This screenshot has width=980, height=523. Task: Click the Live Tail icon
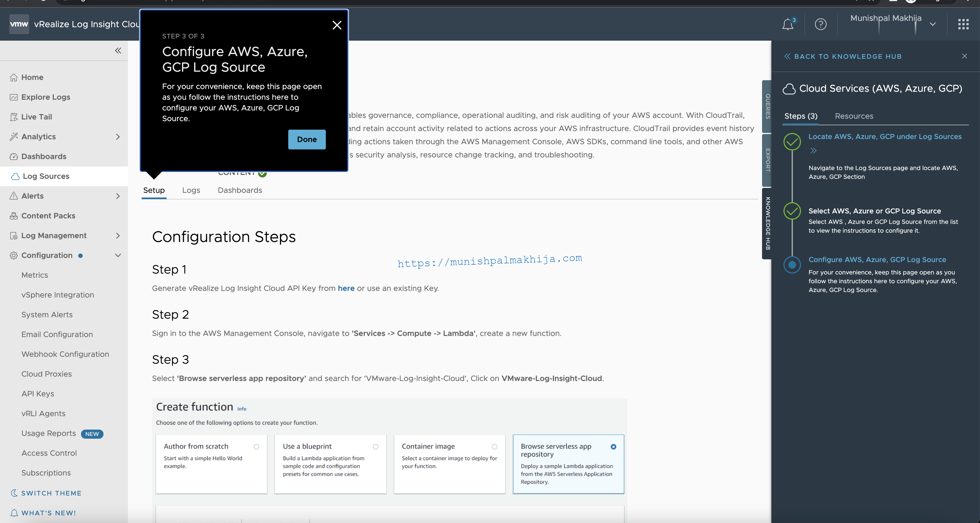[14, 117]
